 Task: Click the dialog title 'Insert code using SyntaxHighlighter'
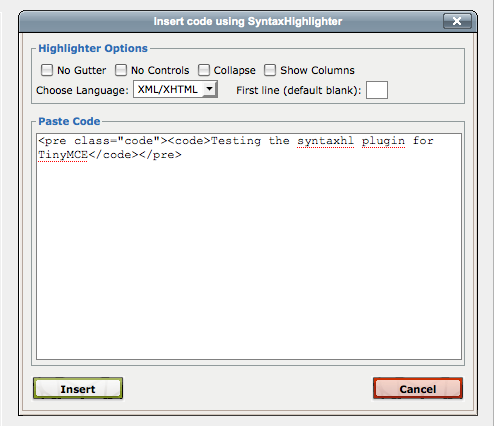(x=248, y=22)
